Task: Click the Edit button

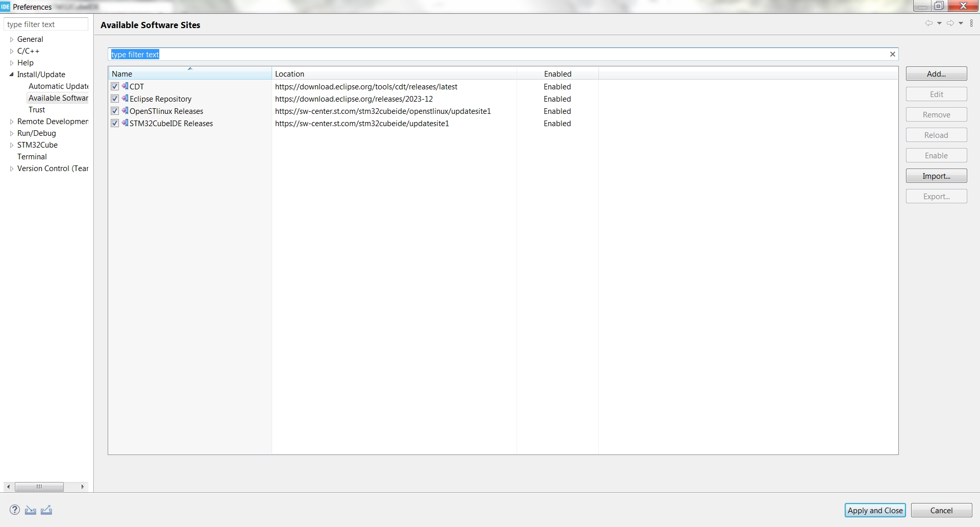Action: [936, 94]
